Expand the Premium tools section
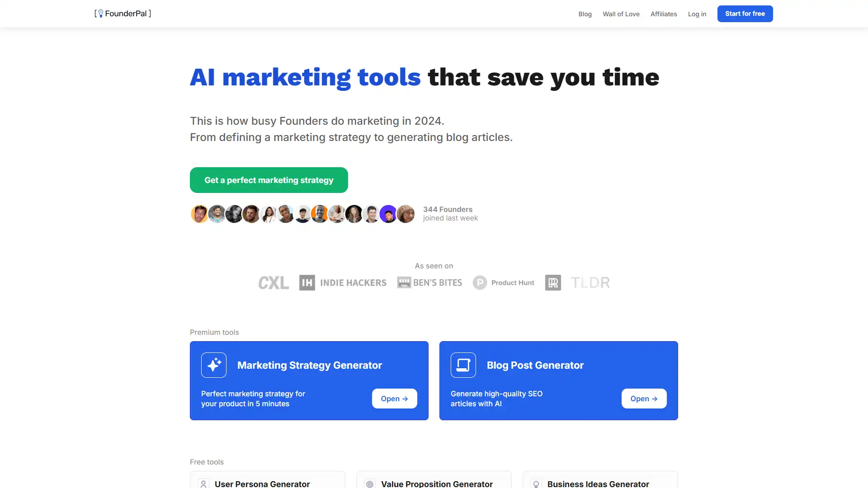868x488 pixels. [x=214, y=332]
